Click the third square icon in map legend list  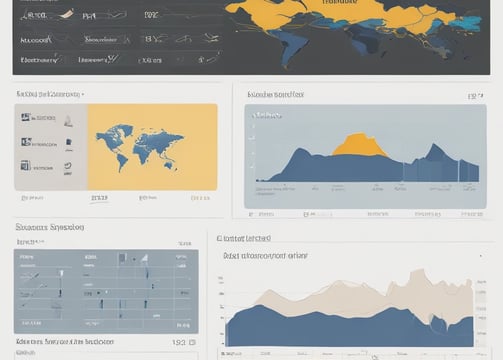pyautogui.click(x=25, y=165)
